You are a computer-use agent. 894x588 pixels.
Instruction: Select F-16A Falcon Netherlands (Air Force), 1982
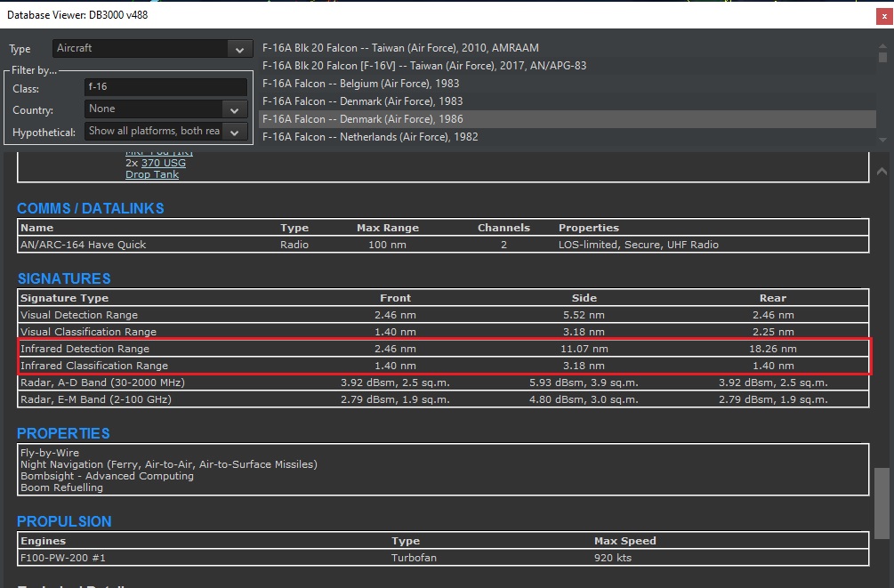(370, 137)
